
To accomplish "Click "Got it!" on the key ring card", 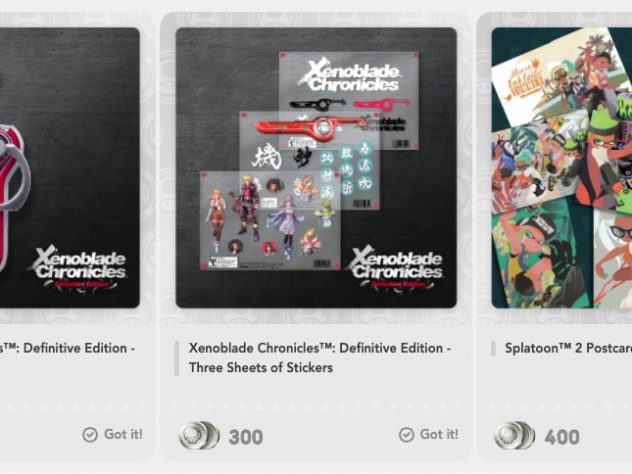I will (x=123, y=434).
